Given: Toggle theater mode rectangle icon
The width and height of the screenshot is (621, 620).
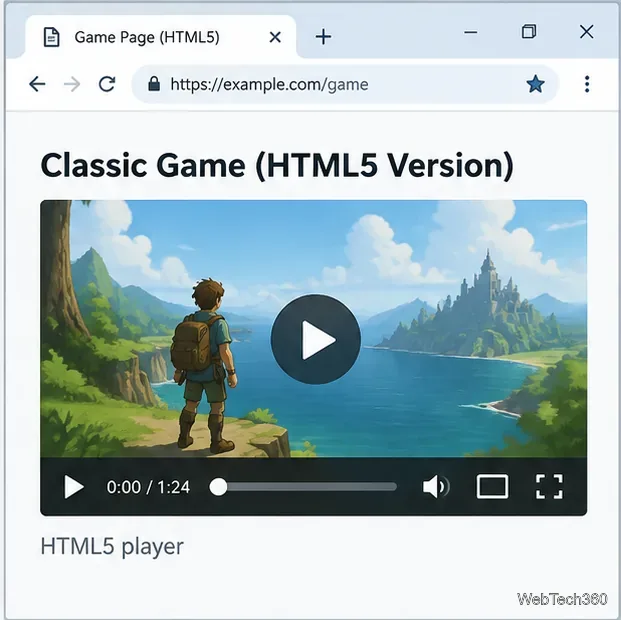Looking at the screenshot, I should 492,486.
